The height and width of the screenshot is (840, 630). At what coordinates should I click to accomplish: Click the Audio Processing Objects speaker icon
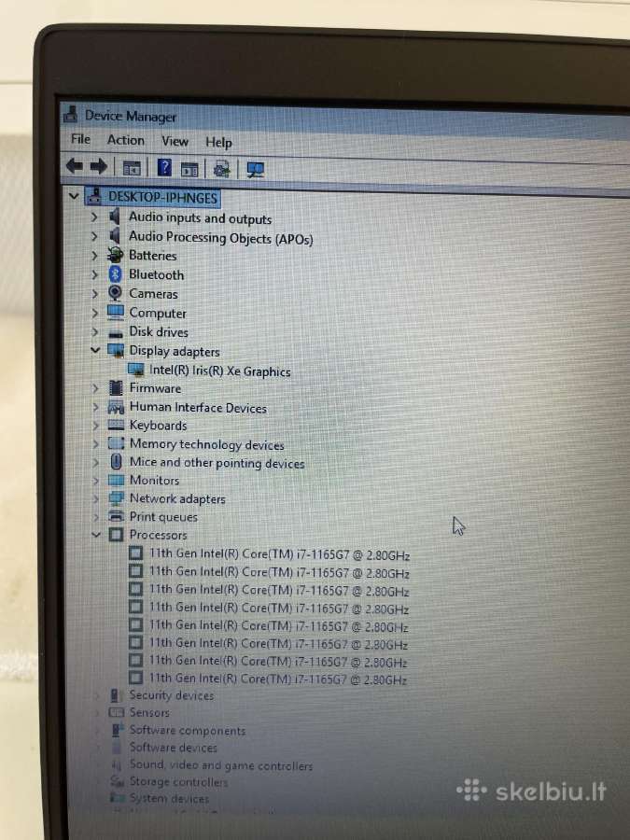(115, 236)
